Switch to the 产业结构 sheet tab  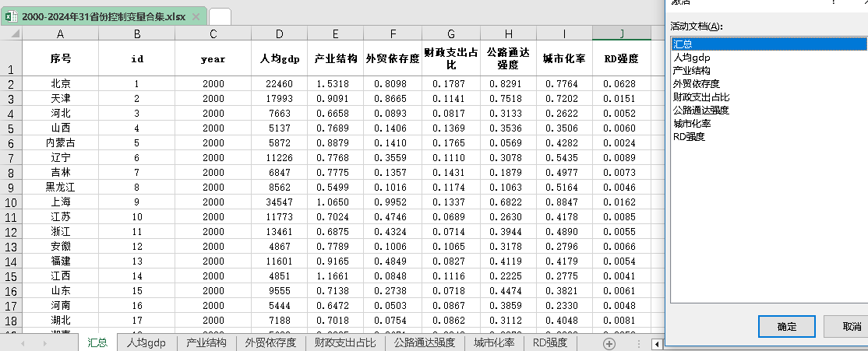206,342
